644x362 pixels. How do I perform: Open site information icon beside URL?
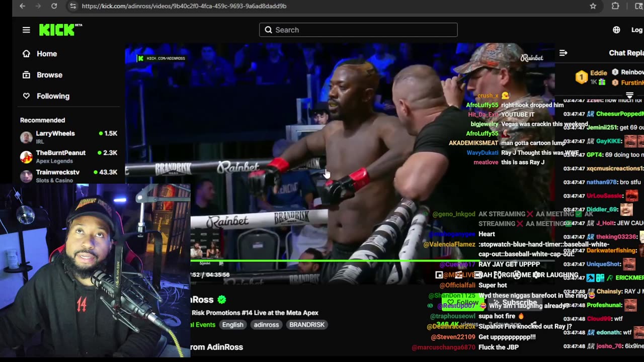[x=73, y=6]
